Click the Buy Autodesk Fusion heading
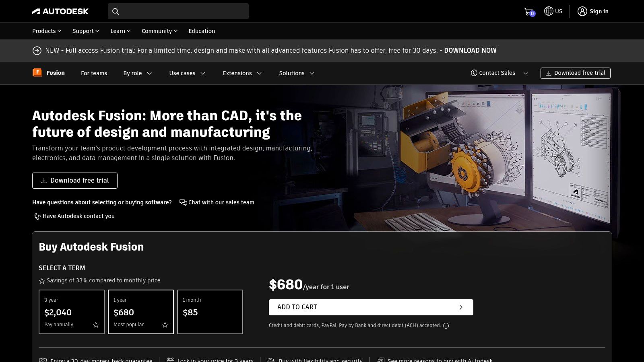 (x=91, y=247)
